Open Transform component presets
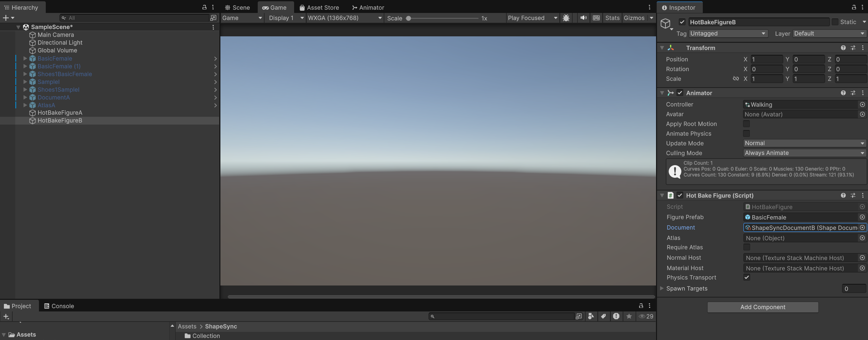This screenshot has height=340, width=868. pos(853,48)
